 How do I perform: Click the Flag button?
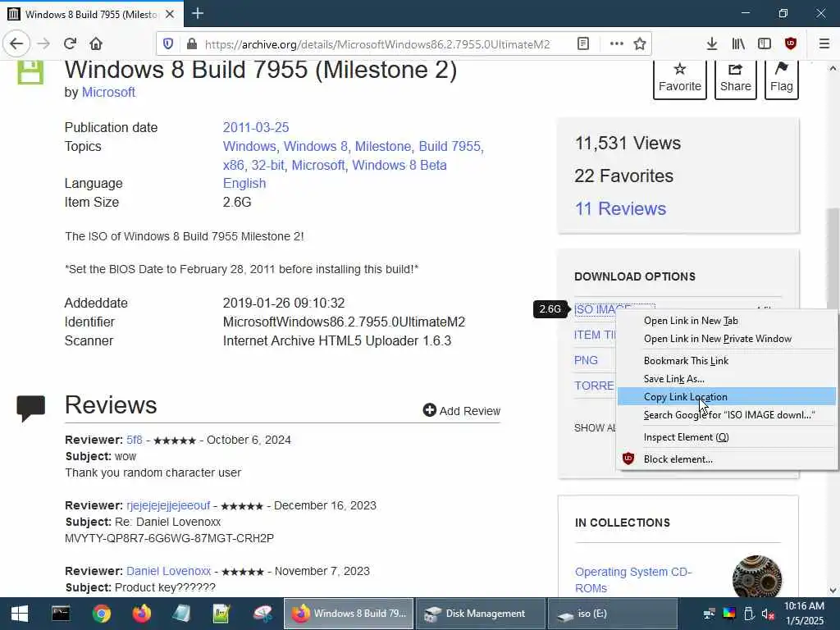(x=782, y=79)
